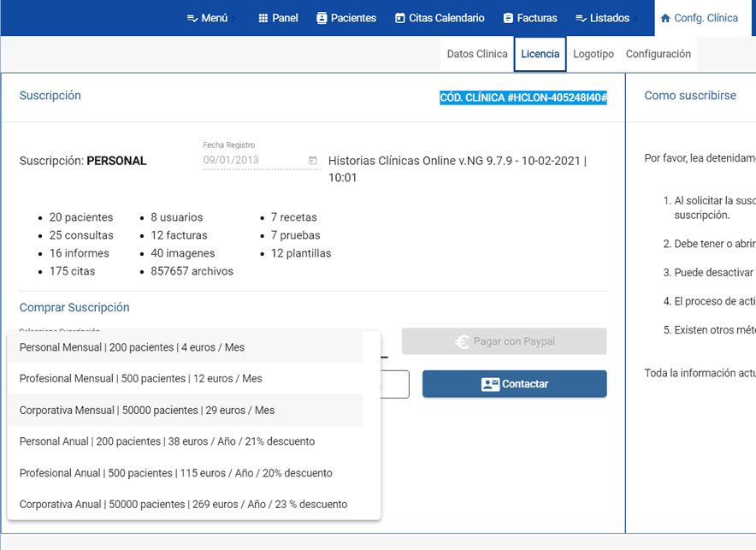Switch to the Datos Clínica tab
Screen dimensions: 756x550
(x=477, y=54)
